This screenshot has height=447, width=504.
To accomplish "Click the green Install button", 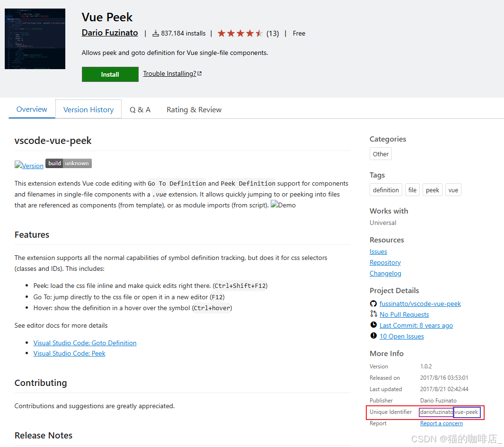I will click(x=110, y=74).
